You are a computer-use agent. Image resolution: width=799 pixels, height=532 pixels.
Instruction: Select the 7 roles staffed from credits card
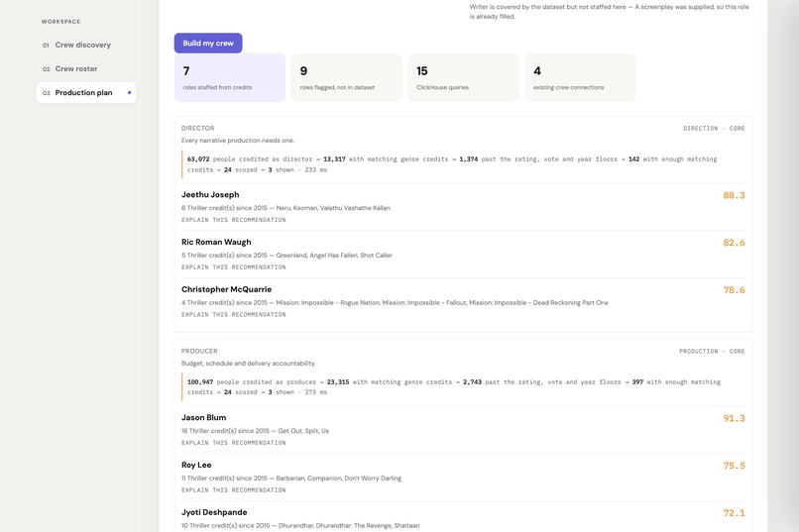click(229, 78)
